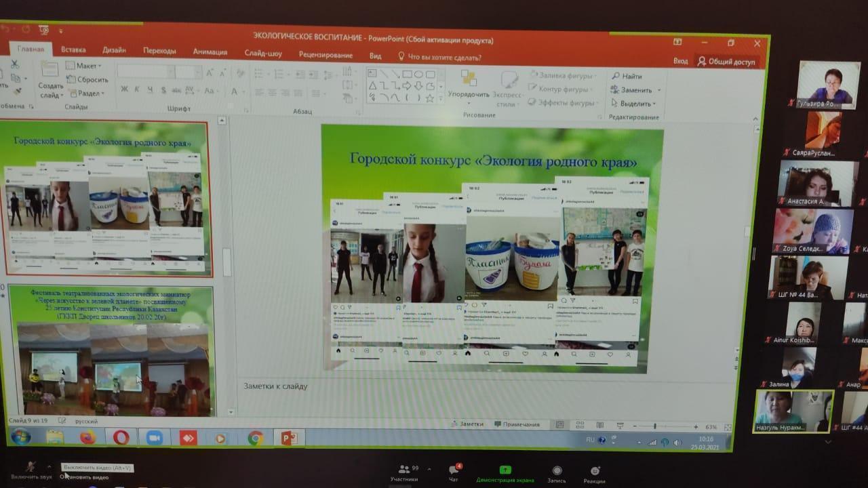Screen dimensions: 868x488
Task: Open the Макет layout dropdown
Action: coord(84,66)
